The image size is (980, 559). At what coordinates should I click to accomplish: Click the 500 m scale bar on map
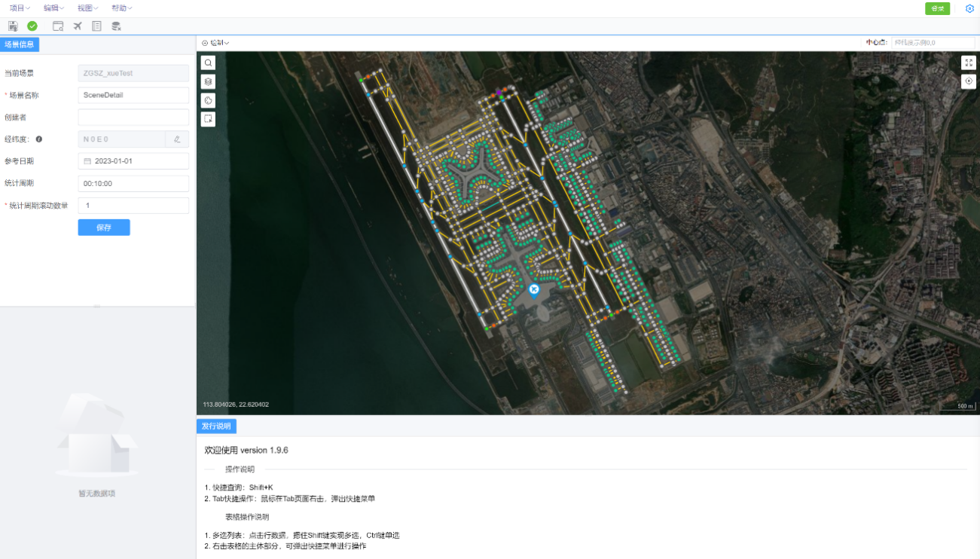957,407
